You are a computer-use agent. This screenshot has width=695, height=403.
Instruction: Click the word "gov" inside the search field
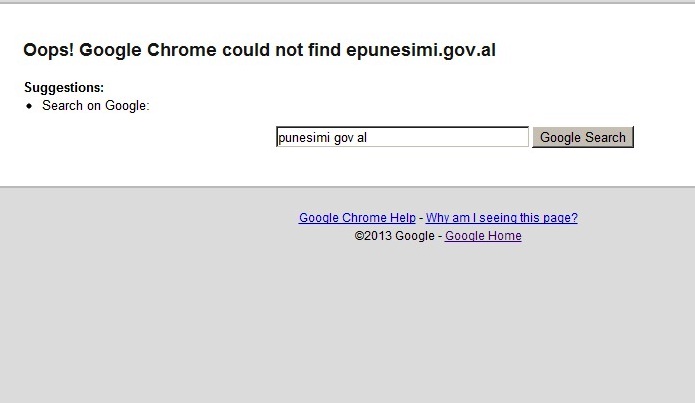tap(344, 138)
